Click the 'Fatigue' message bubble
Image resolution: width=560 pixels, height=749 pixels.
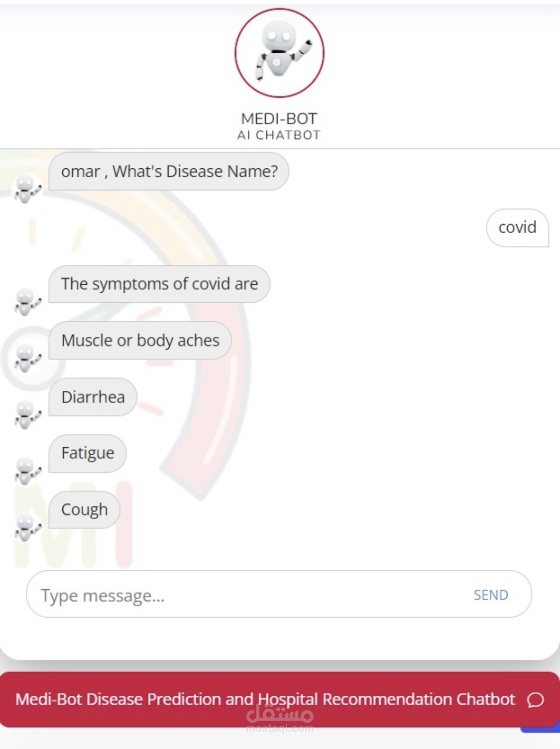(87, 453)
